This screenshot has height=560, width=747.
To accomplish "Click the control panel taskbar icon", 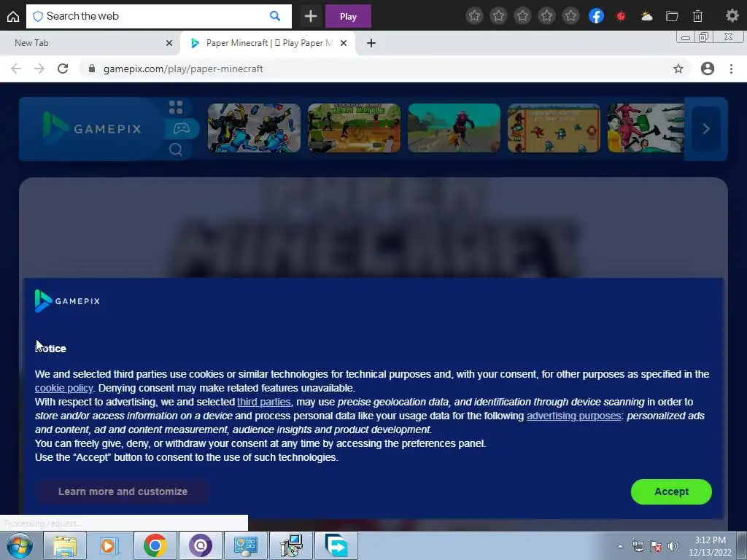I will tap(246, 545).
